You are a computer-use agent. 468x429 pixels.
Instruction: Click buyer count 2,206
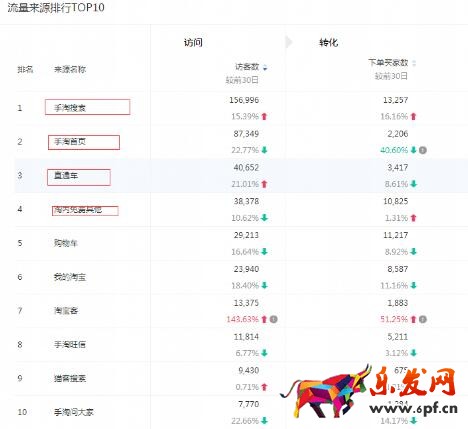tap(398, 134)
